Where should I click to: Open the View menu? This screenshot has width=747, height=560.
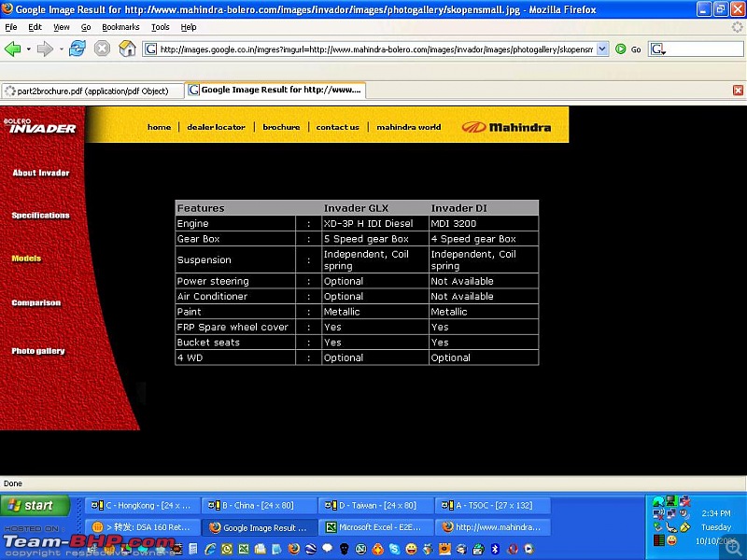point(61,27)
